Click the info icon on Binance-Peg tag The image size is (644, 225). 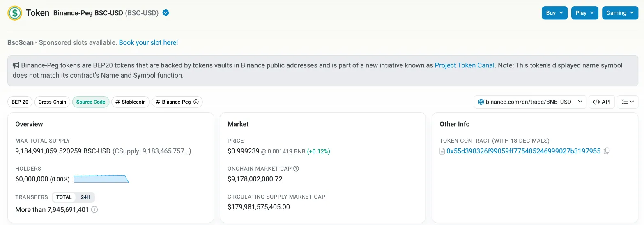(196, 102)
